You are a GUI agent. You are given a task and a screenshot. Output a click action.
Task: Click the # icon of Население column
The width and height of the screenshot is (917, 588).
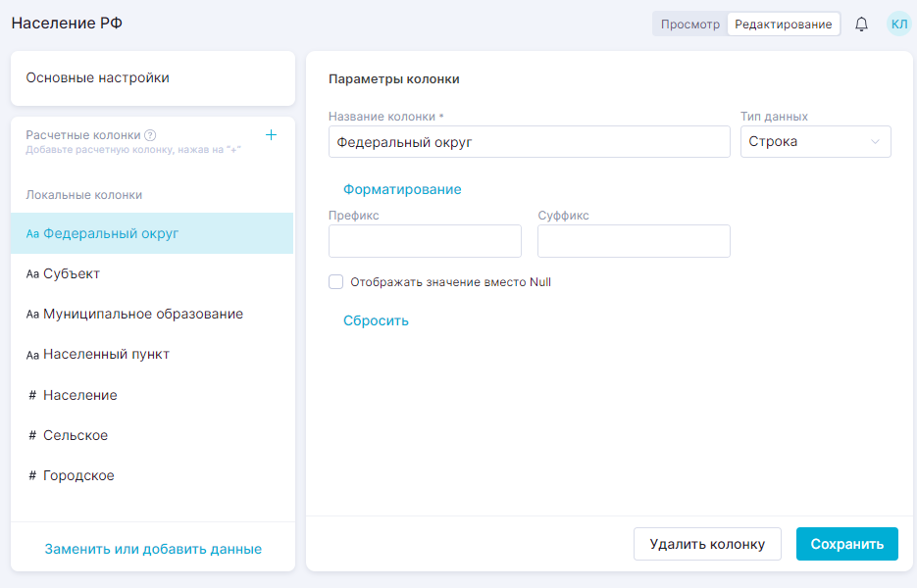(32, 395)
